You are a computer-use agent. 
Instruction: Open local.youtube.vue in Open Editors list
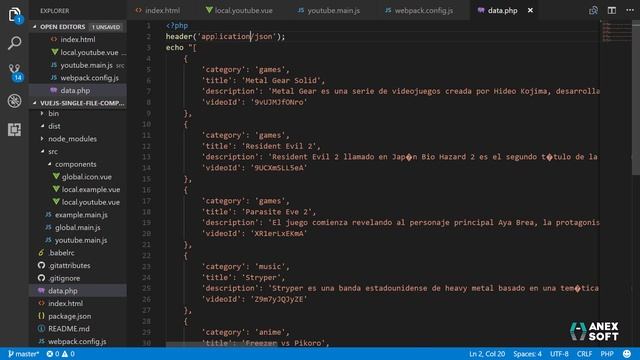tap(89, 52)
